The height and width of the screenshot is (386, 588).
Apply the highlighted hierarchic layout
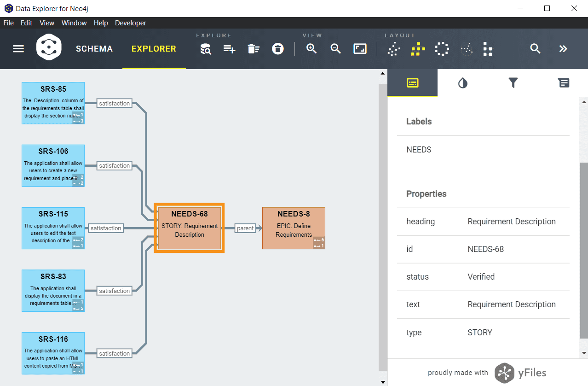click(418, 49)
